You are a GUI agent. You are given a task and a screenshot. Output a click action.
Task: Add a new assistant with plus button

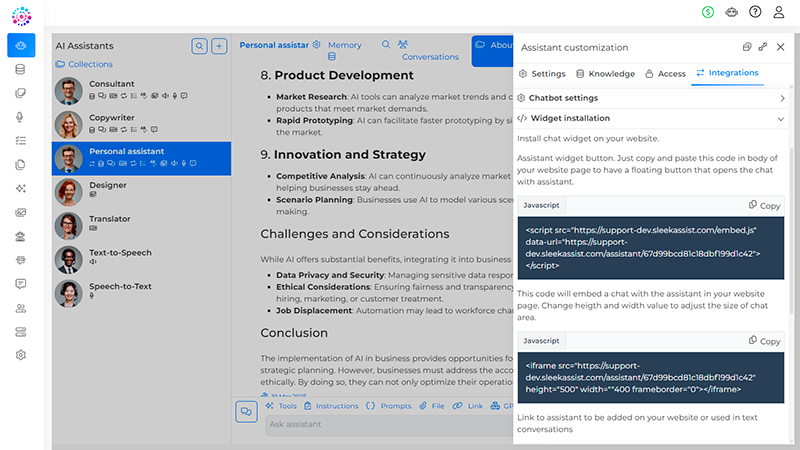tap(219, 46)
